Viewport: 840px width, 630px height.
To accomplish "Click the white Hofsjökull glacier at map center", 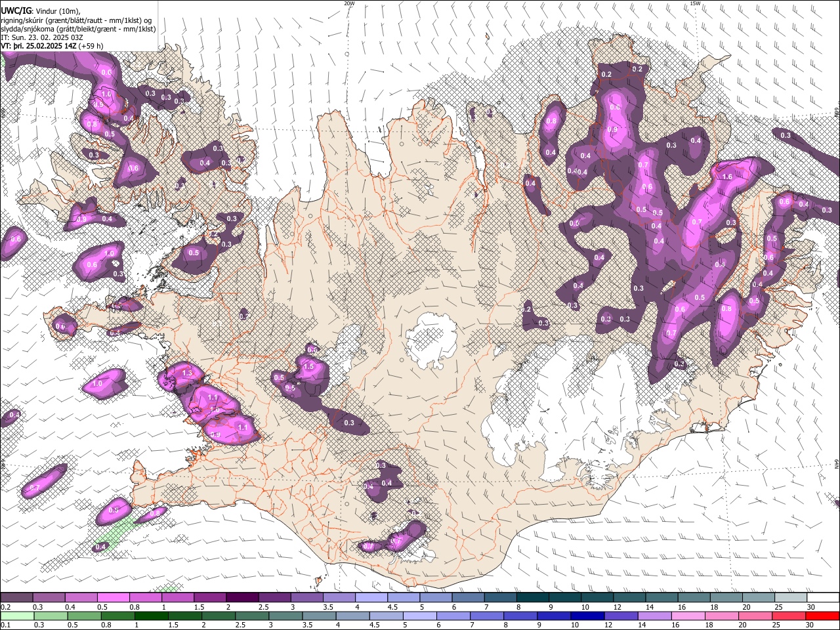I will pyautogui.click(x=431, y=340).
